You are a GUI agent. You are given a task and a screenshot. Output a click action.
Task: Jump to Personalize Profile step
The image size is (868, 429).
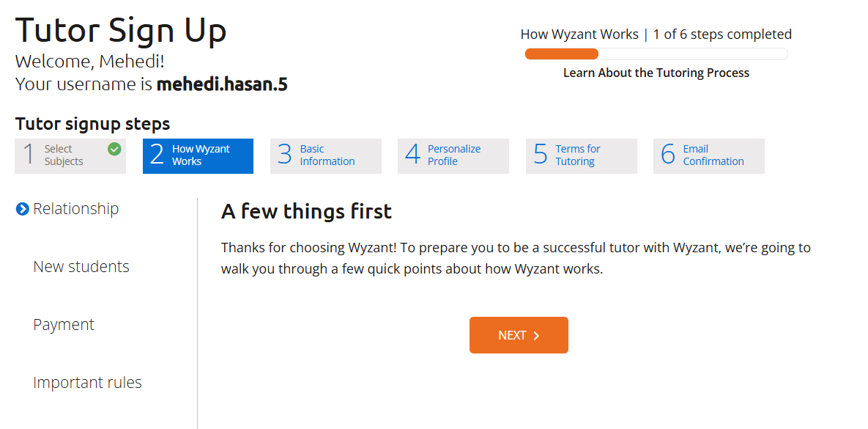(453, 155)
